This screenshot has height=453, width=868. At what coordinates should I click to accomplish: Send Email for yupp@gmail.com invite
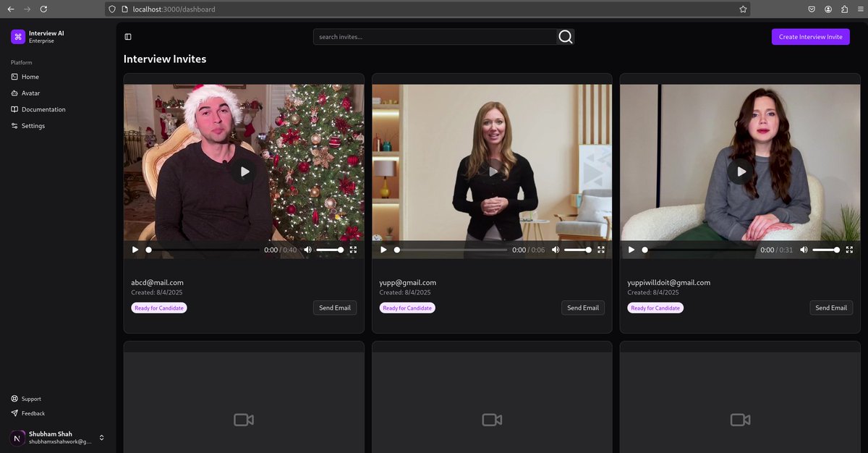coord(583,308)
